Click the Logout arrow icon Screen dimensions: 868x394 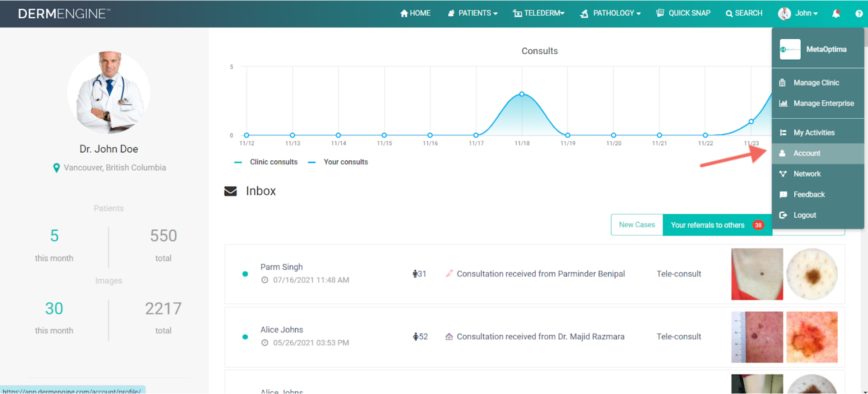(x=783, y=216)
